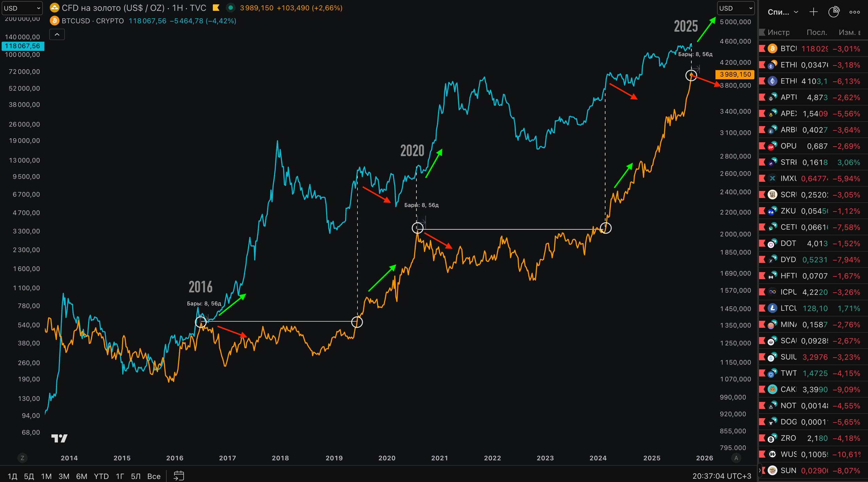Click the 20:37:04 UTC+3 clock
Image resolution: width=868 pixels, height=482 pixels.
pyautogui.click(x=722, y=476)
